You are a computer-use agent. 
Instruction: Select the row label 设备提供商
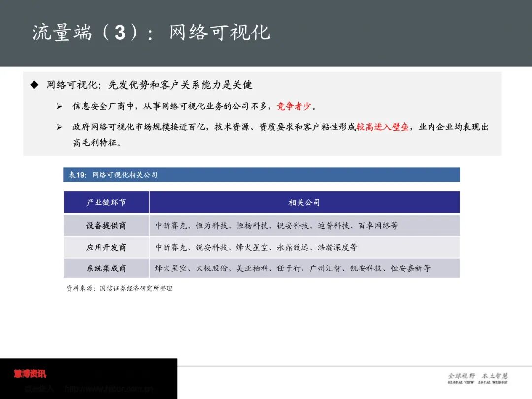click(x=106, y=225)
